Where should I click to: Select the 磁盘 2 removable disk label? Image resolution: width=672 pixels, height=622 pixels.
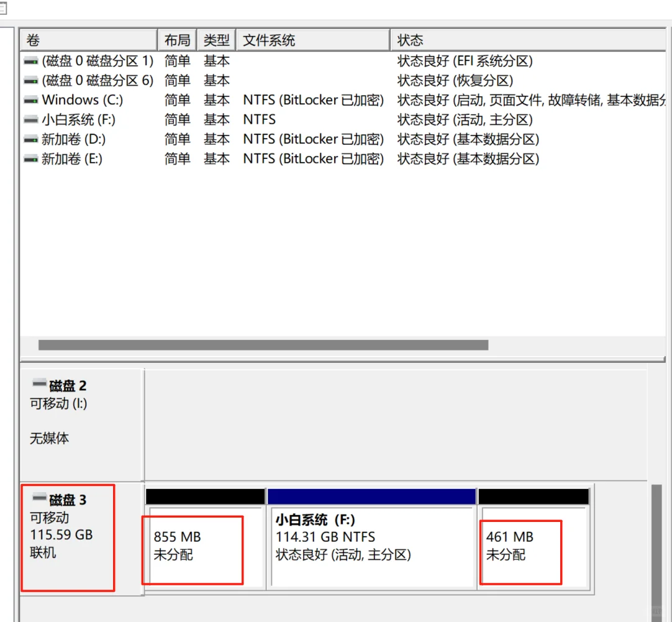click(81, 424)
